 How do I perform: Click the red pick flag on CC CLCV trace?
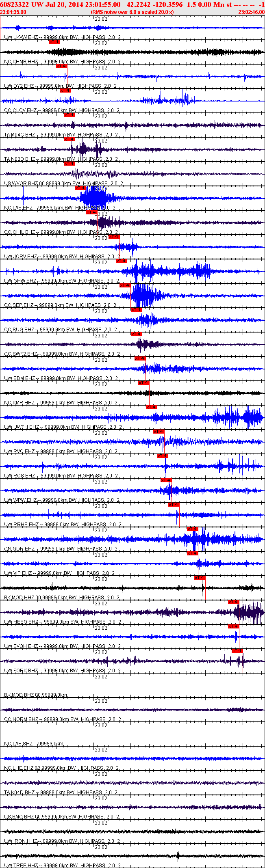65,90
